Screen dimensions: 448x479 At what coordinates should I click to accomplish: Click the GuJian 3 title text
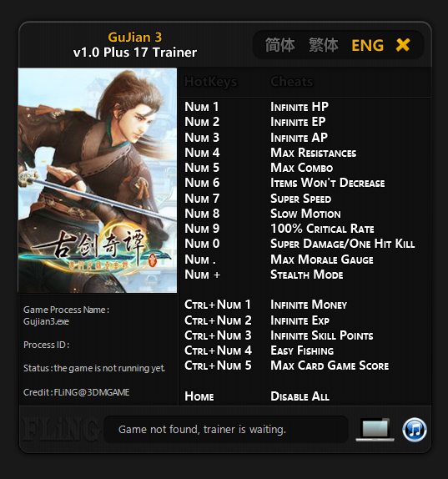[134, 38]
